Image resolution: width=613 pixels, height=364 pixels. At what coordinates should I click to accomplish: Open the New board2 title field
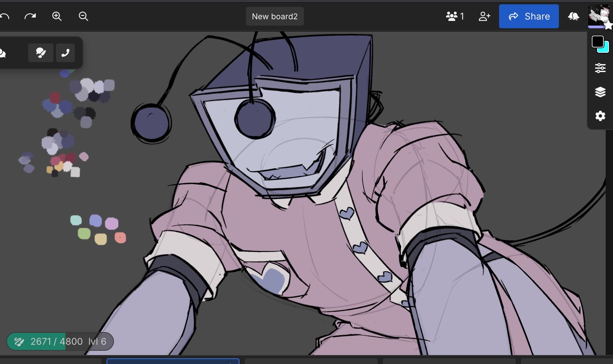point(275,16)
